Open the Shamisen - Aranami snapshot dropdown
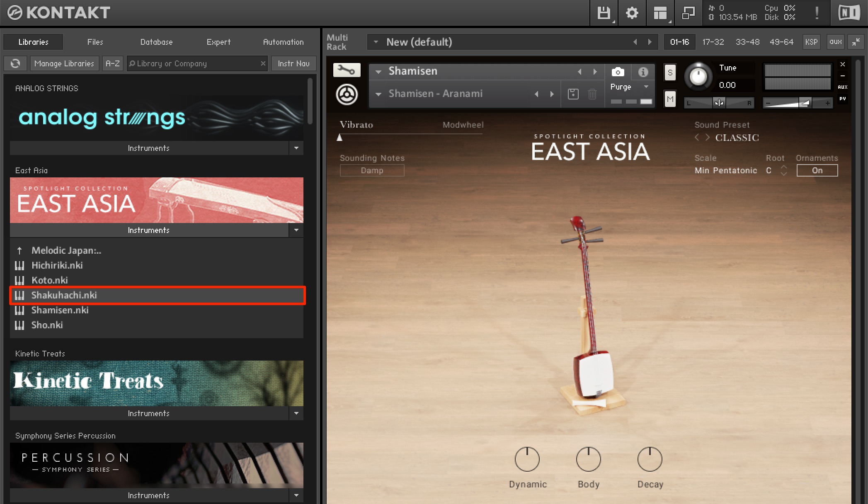 [378, 94]
